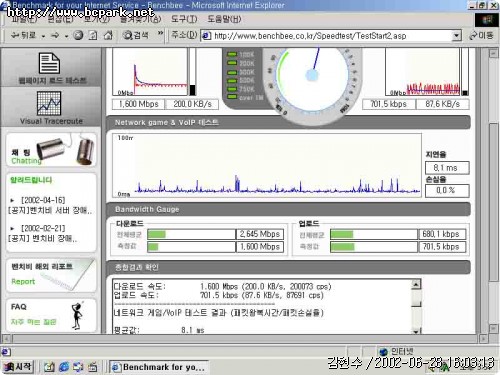Image resolution: width=500 pixels, height=375 pixels.
Task: Expand the address bar dropdown
Action: [x=456, y=36]
